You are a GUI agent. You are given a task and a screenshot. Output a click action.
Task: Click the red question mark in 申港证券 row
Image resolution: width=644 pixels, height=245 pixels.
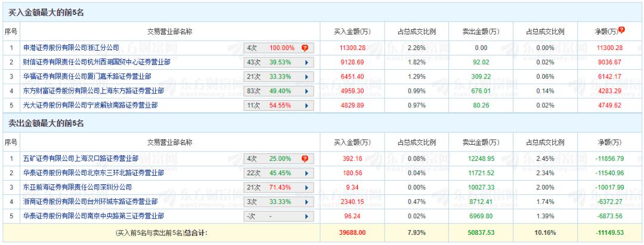point(305,47)
